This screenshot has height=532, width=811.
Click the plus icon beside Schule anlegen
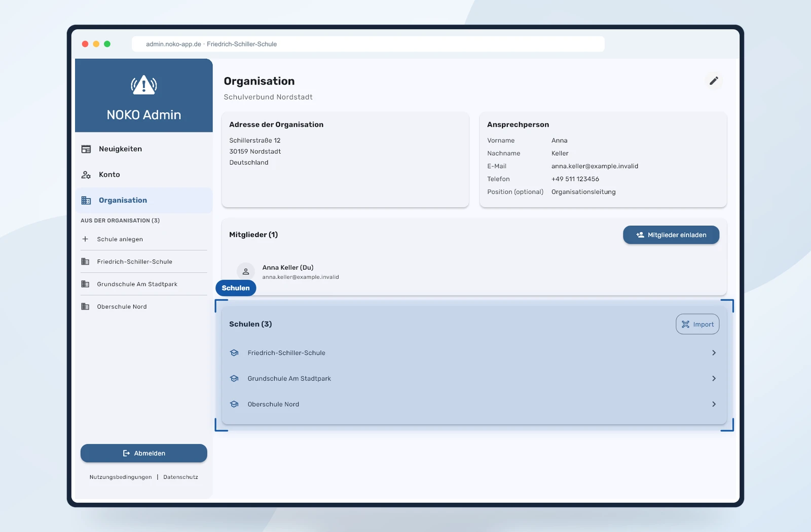tap(85, 239)
